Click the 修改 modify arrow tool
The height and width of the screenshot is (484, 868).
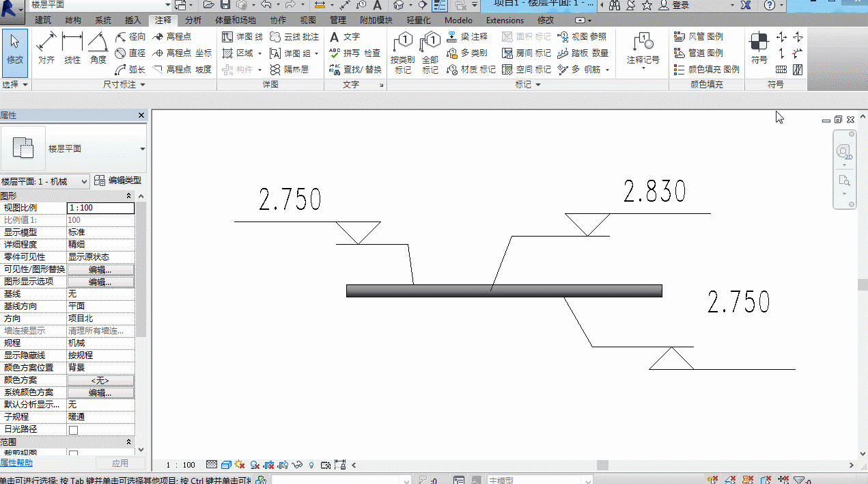tap(15, 49)
